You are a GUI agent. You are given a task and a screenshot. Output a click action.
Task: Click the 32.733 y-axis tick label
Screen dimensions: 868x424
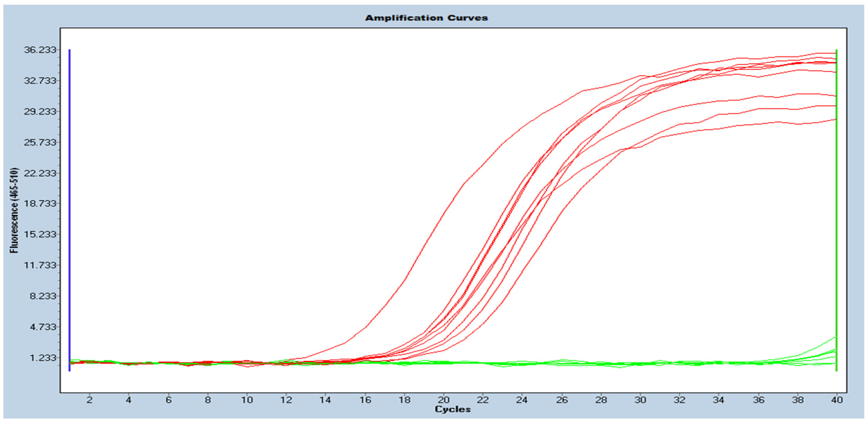(x=40, y=80)
